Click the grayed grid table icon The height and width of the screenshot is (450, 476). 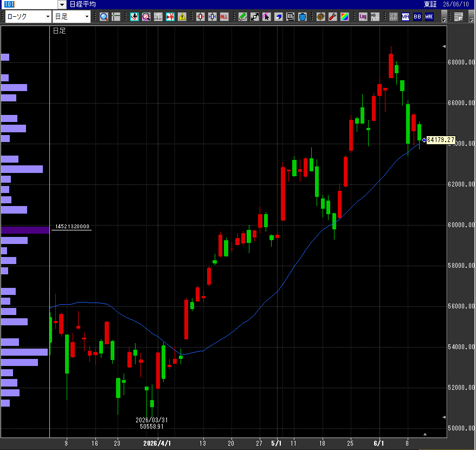[158, 17]
